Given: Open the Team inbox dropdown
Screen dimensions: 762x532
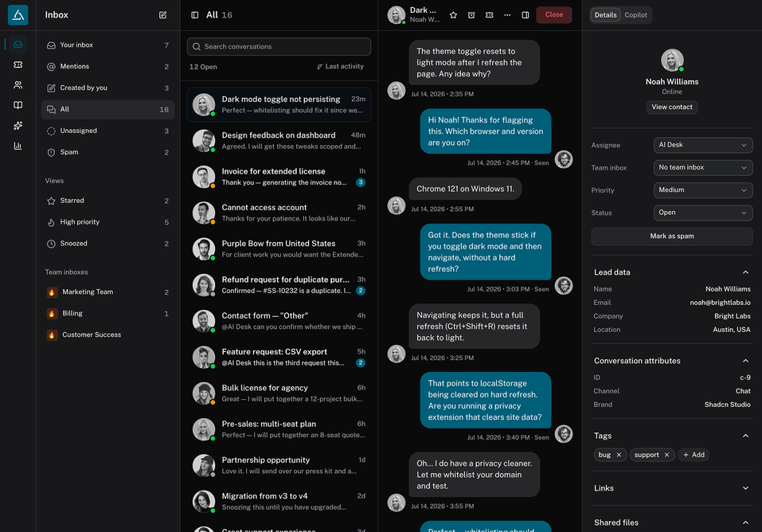Looking at the screenshot, I should coord(703,167).
